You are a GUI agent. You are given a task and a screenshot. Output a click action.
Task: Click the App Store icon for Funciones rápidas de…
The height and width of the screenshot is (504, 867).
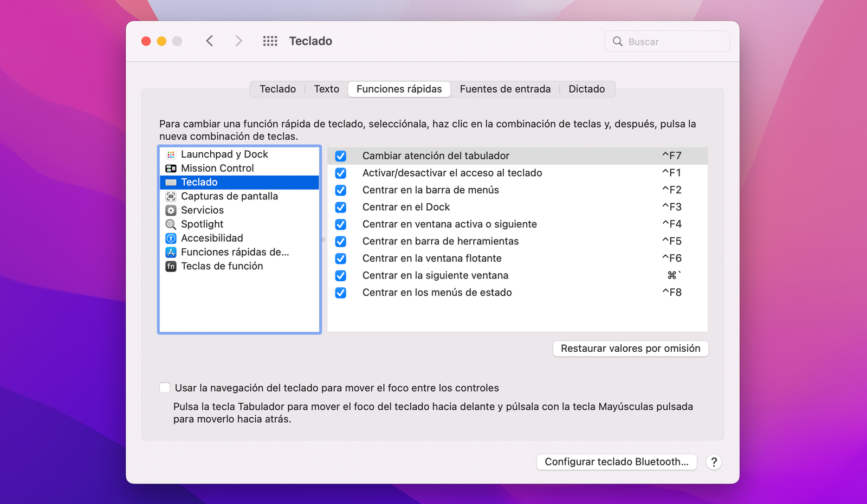point(171,252)
